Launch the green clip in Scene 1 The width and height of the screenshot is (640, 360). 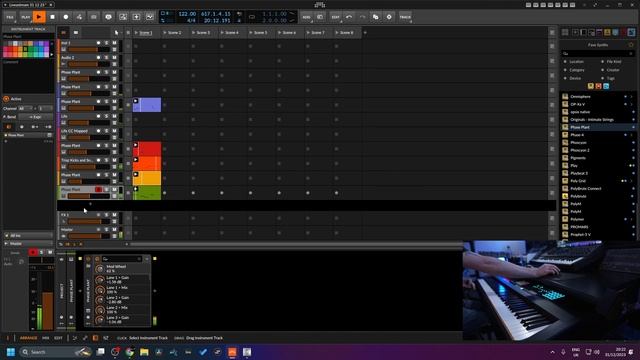click(x=136, y=189)
